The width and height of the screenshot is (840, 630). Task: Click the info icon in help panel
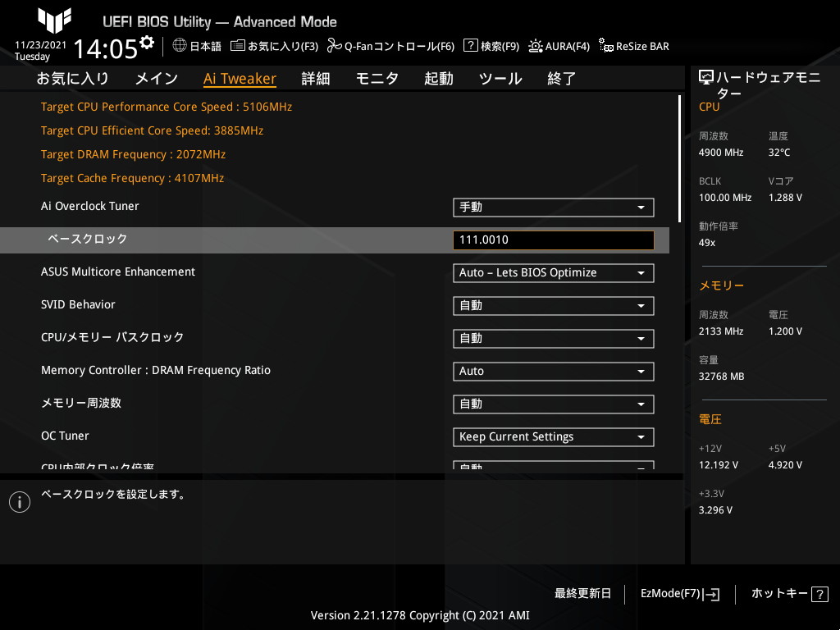tap(20, 502)
